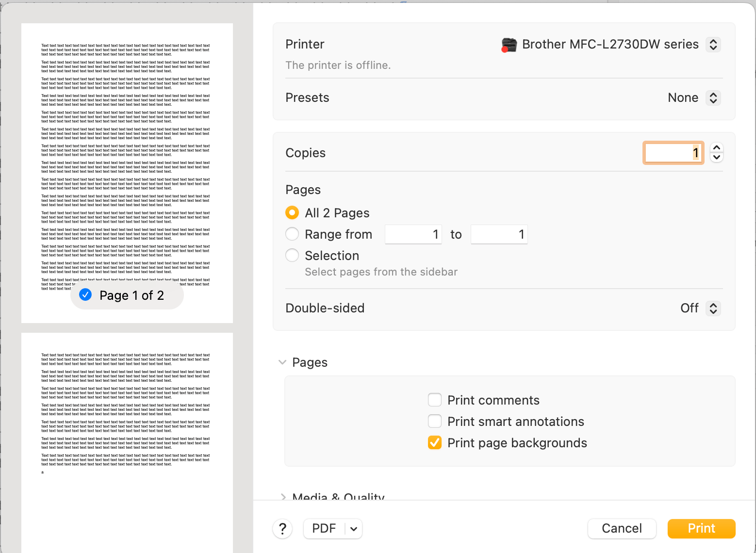Change the Double-sided setting
756x553 pixels.
click(x=713, y=308)
